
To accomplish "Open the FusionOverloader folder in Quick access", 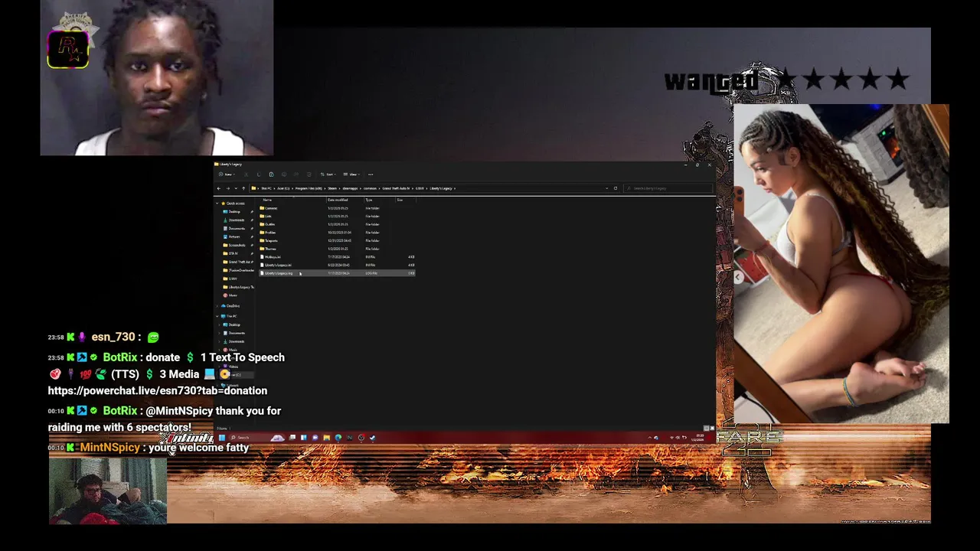I will pyautogui.click(x=240, y=270).
